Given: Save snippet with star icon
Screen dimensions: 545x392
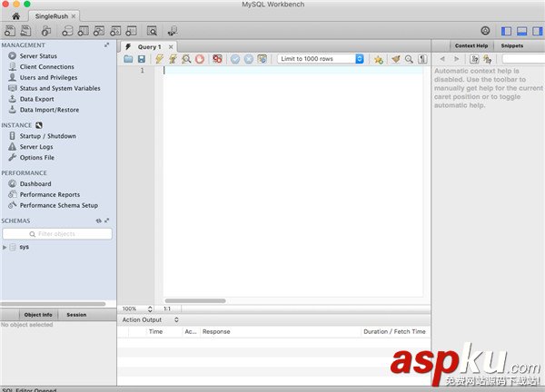Looking at the screenshot, I should (379, 59).
